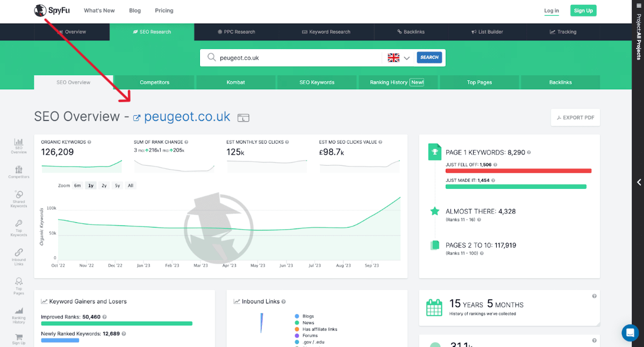Click help icon next to Just Fell Off
644x347 pixels.
(495, 165)
